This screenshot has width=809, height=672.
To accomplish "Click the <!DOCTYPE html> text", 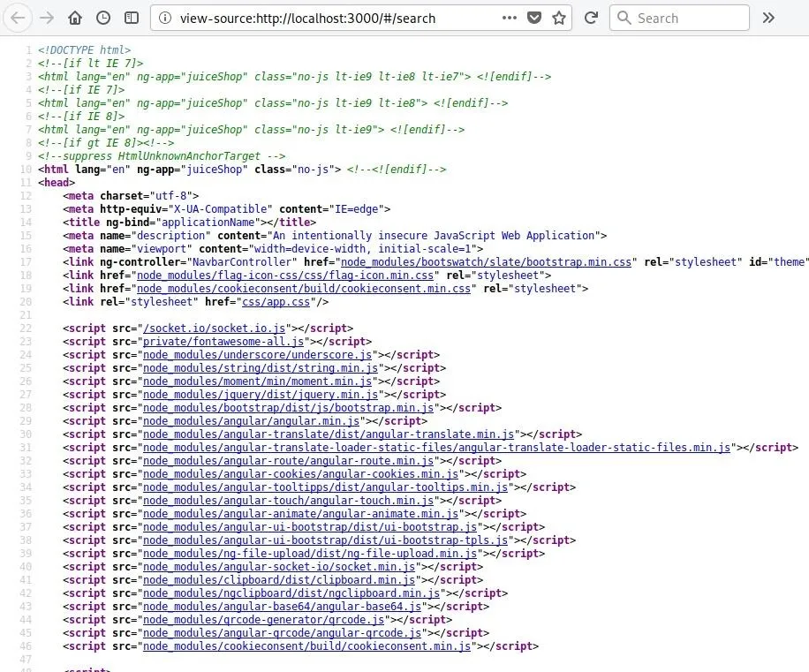I will [x=84, y=50].
